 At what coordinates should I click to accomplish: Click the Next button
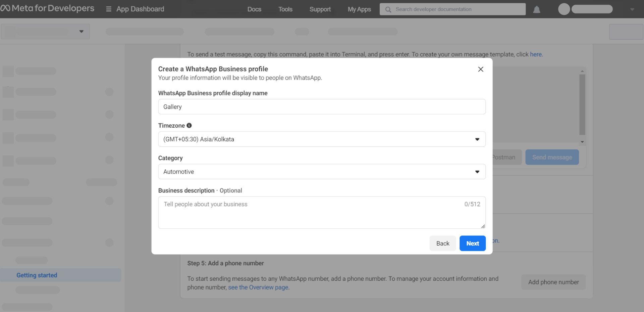click(x=472, y=243)
